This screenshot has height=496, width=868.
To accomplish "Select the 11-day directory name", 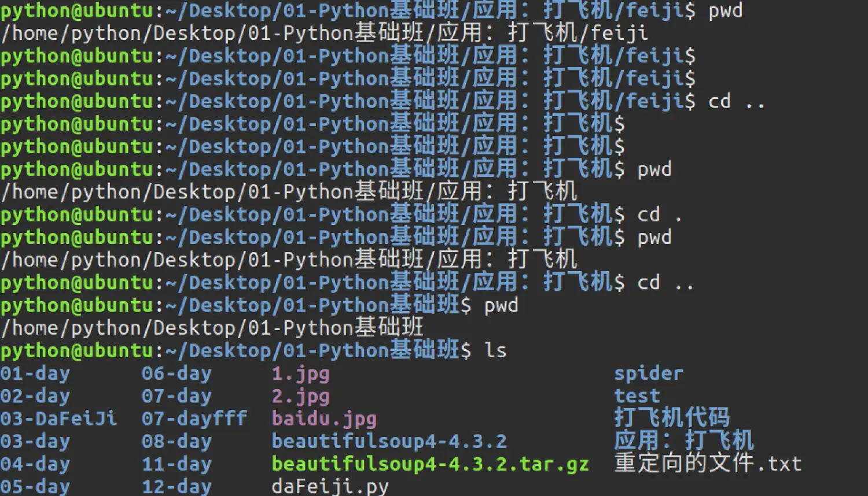I will (x=176, y=464).
